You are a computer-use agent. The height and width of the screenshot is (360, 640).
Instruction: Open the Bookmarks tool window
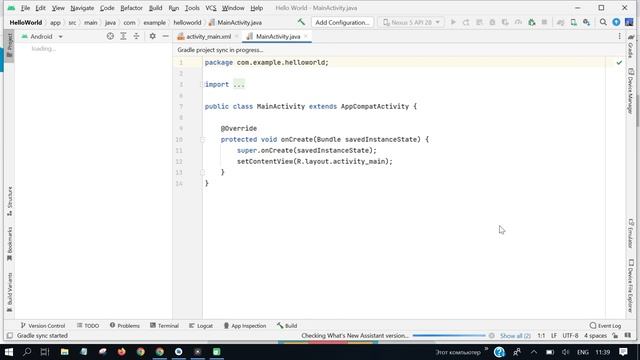pos(9,244)
